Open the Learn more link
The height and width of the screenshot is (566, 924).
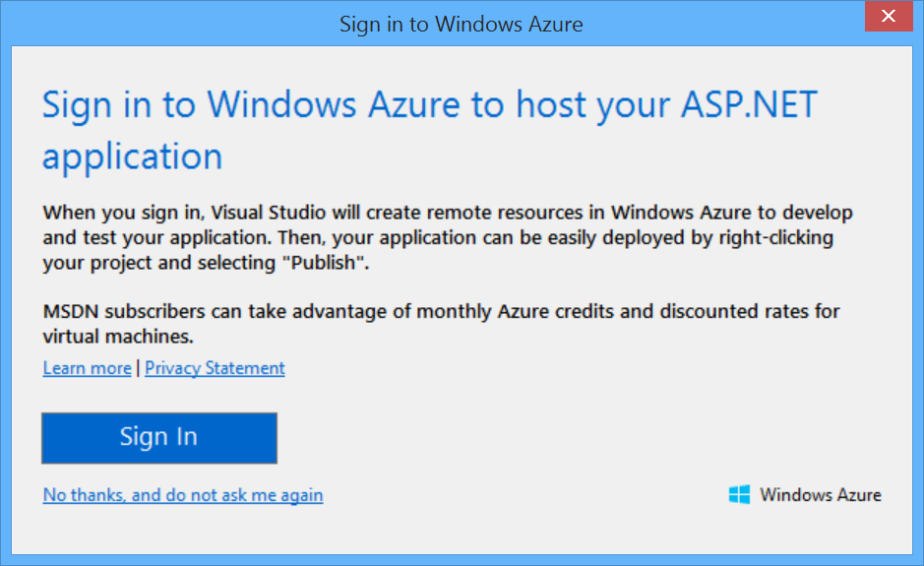click(87, 368)
